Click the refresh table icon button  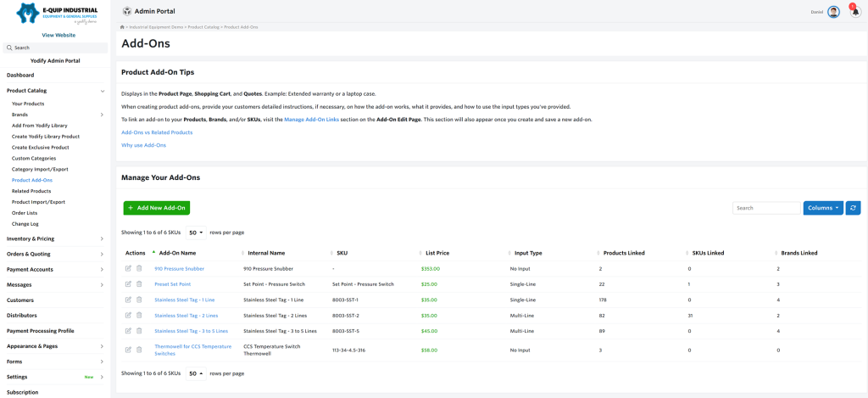854,208
